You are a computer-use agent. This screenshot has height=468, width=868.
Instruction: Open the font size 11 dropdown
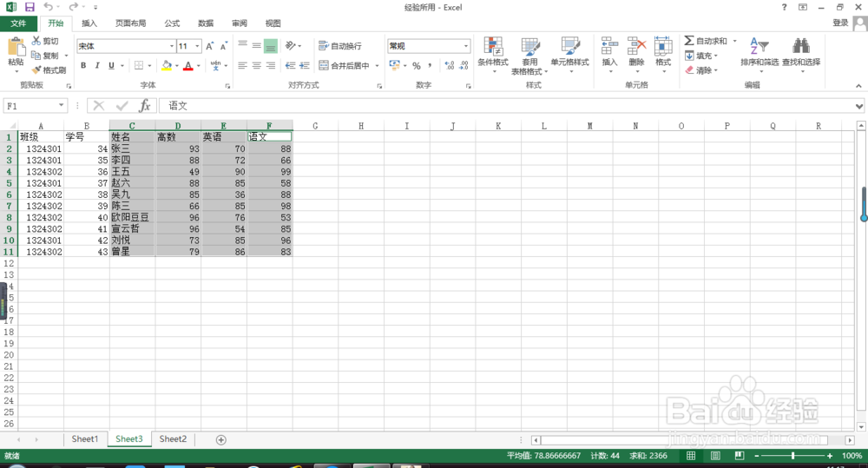click(197, 46)
